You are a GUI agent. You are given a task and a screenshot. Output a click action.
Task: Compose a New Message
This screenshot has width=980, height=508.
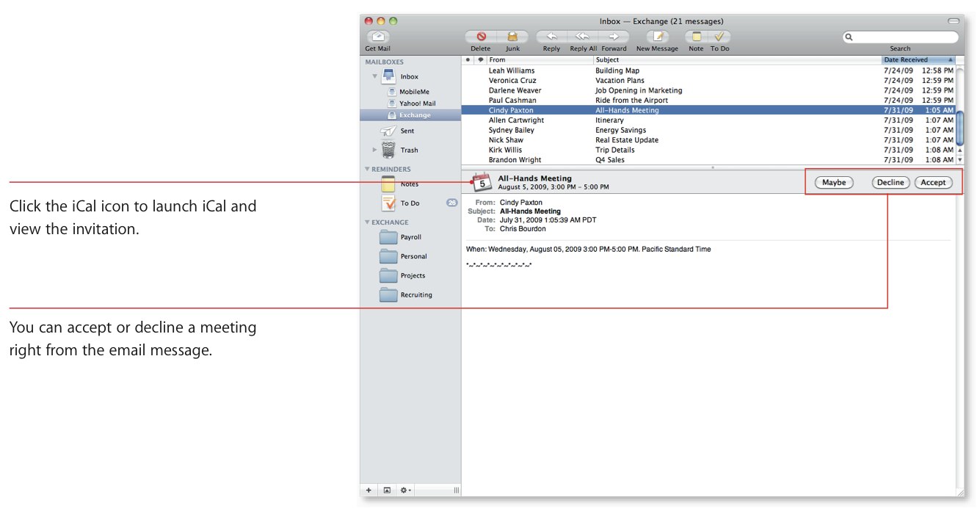pyautogui.click(x=657, y=37)
